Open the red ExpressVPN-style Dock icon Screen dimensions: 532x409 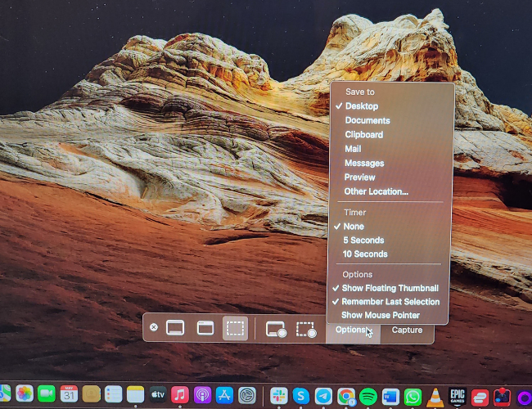[x=480, y=398]
